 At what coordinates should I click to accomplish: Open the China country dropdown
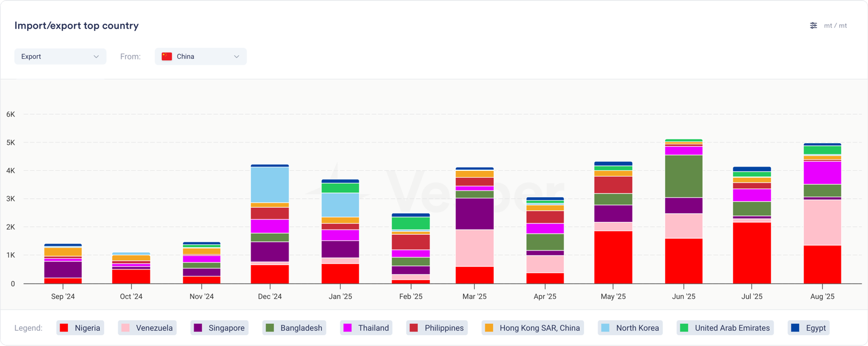coord(201,56)
